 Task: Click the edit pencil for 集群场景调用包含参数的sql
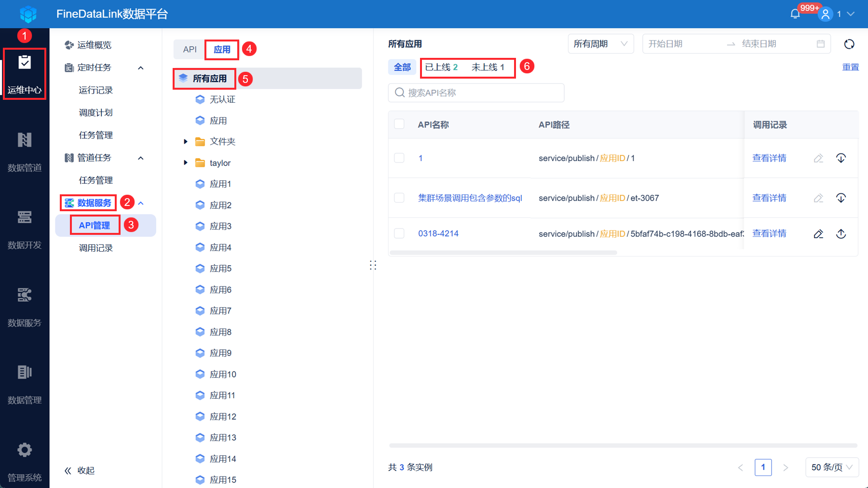818,198
